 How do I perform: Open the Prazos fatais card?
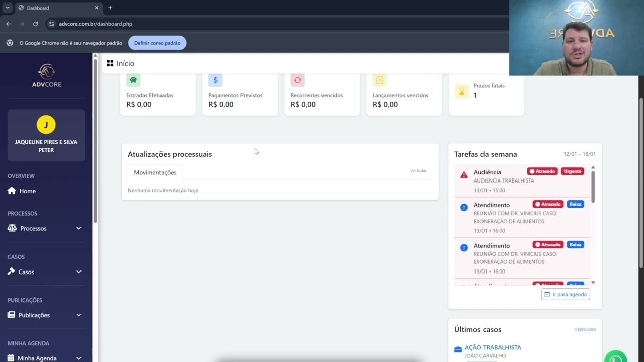486,94
